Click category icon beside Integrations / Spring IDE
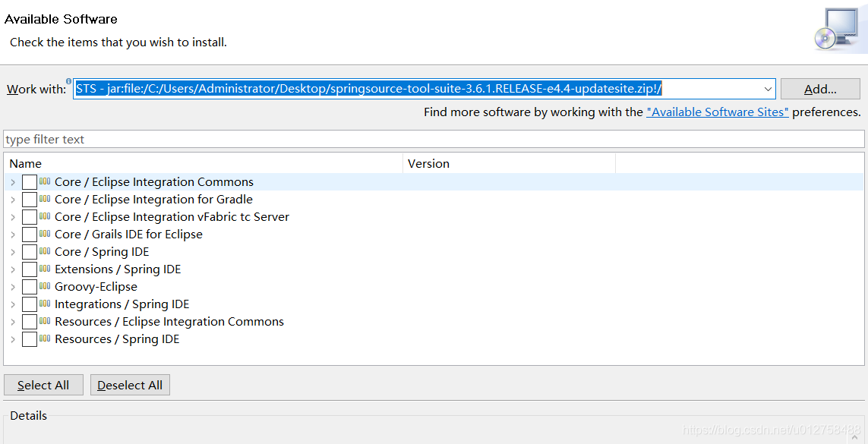 (45, 304)
